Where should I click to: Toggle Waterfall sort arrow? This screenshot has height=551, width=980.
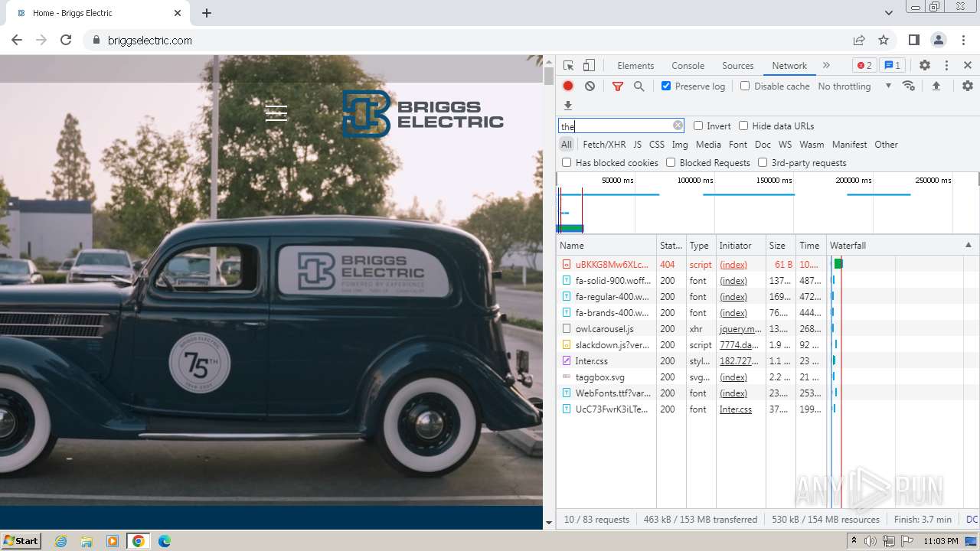click(x=969, y=245)
